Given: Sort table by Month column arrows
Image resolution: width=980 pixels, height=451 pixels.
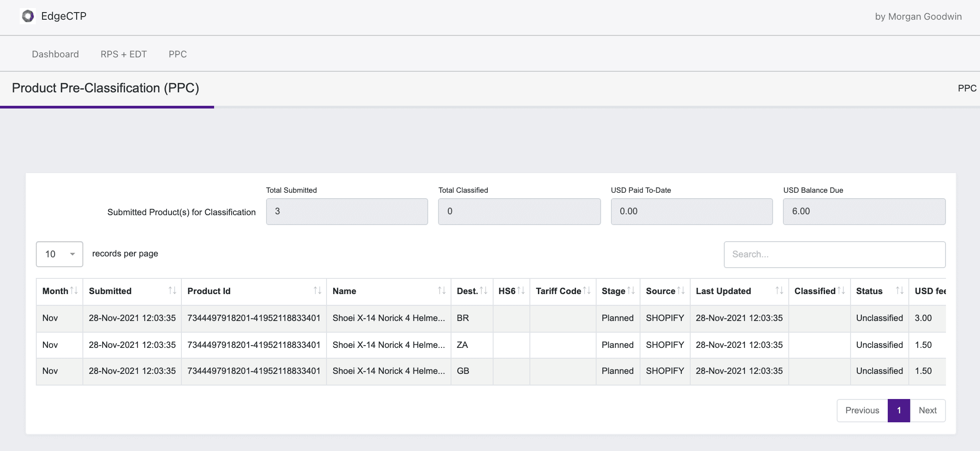Looking at the screenshot, I should tap(74, 291).
